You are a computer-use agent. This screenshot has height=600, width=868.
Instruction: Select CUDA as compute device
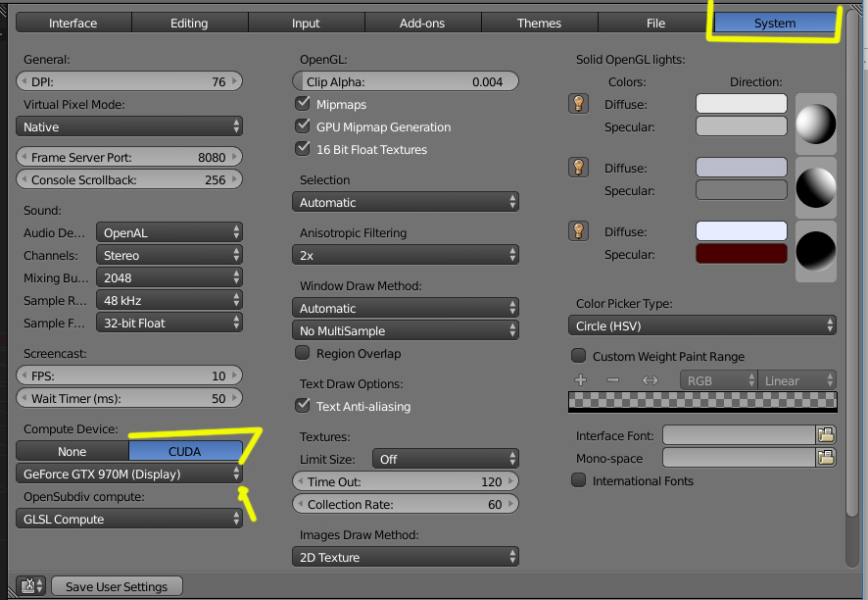(x=185, y=451)
